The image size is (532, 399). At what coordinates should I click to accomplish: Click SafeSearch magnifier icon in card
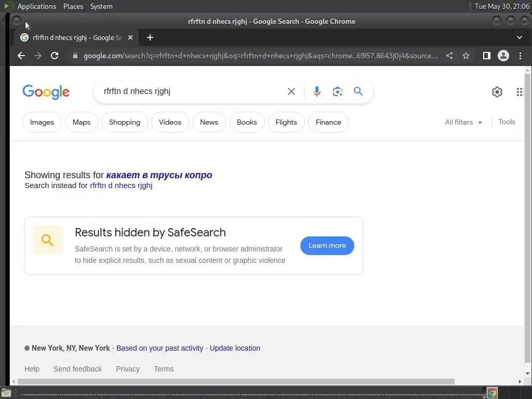click(47, 240)
